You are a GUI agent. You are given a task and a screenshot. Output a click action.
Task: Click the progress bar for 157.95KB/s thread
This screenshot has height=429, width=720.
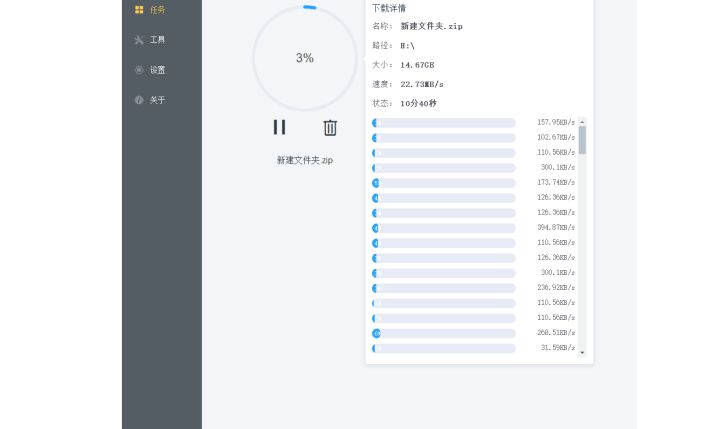444,123
